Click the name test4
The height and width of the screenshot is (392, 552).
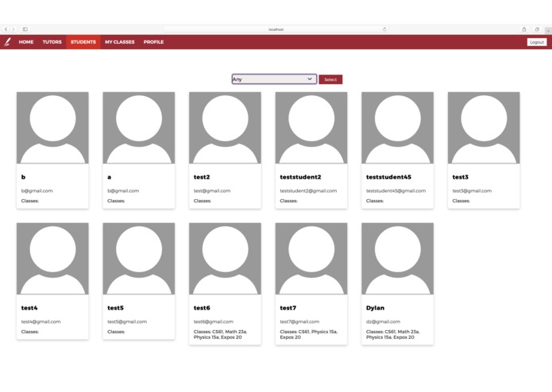[29, 308]
